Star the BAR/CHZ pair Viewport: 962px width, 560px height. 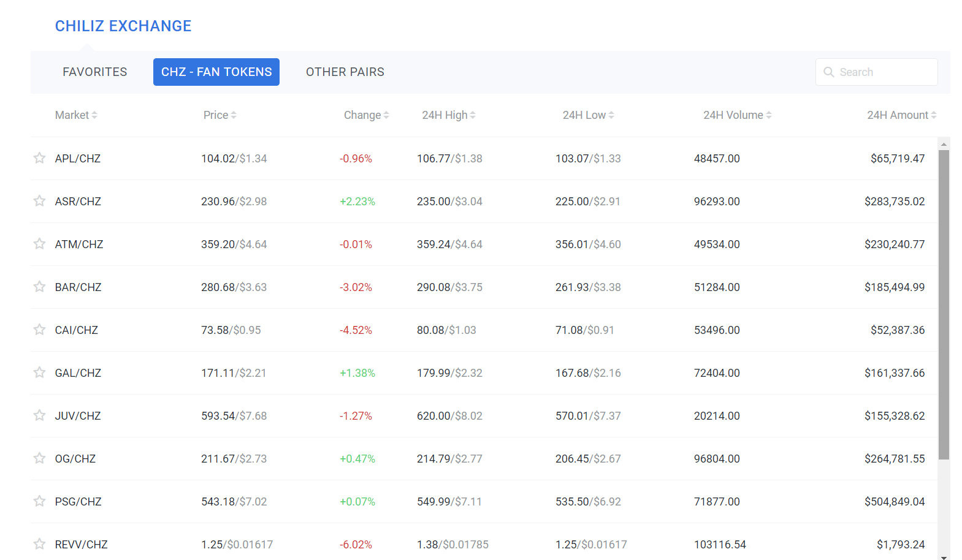[39, 287]
